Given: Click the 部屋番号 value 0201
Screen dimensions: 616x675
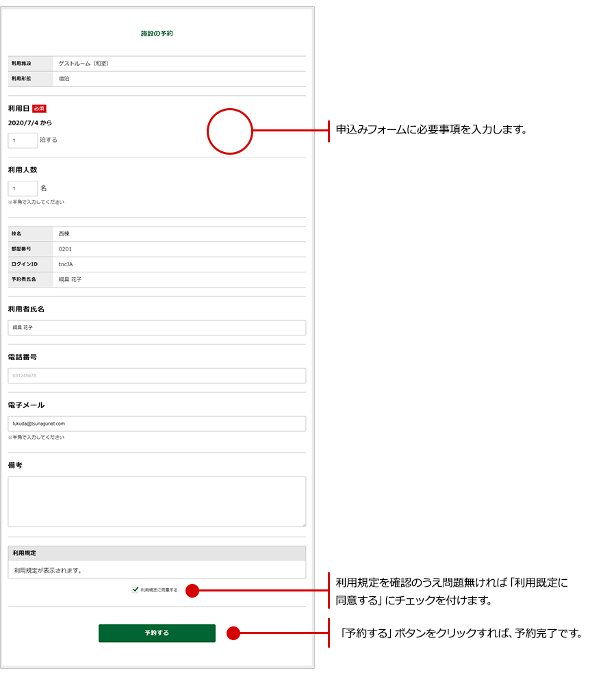Looking at the screenshot, I should pyautogui.click(x=65, y=249).
